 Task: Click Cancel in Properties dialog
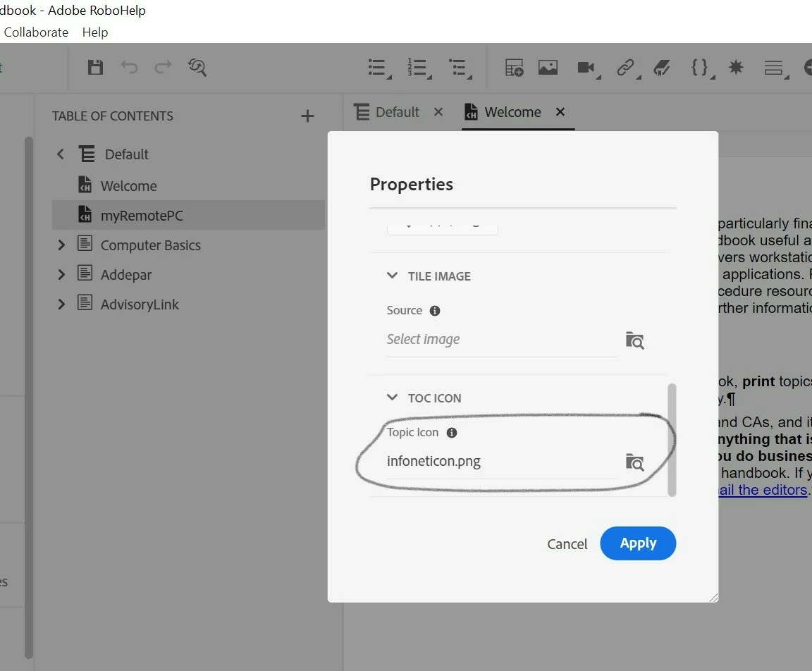[567, 543]
